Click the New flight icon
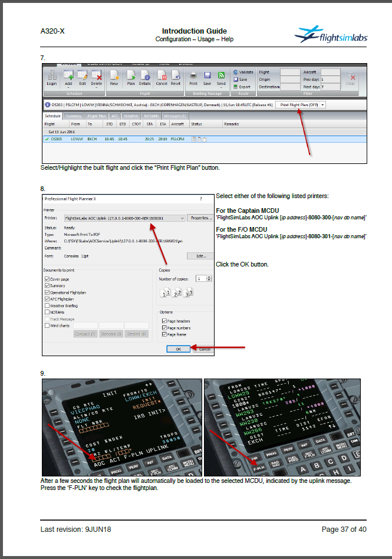 [x=114, y=76]
